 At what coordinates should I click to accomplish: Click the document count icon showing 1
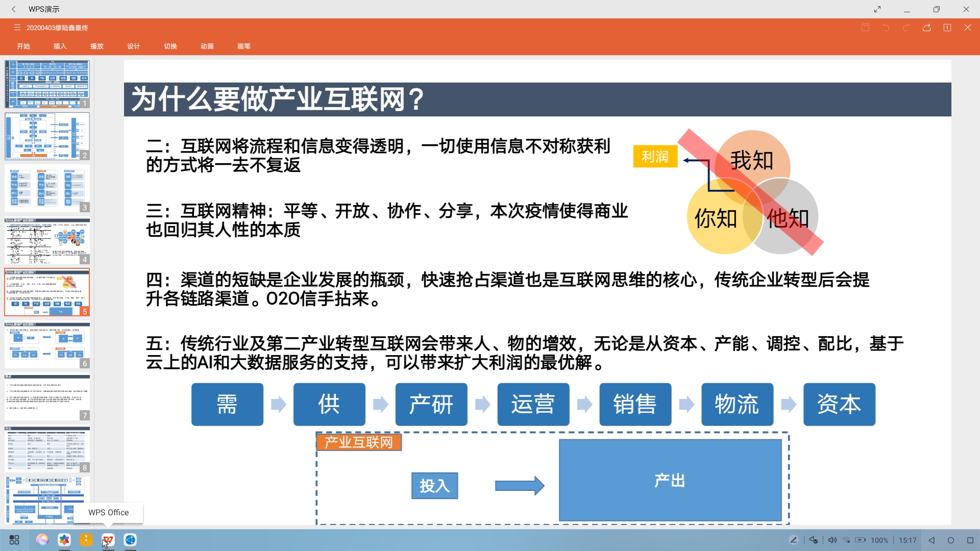(947, 28)
